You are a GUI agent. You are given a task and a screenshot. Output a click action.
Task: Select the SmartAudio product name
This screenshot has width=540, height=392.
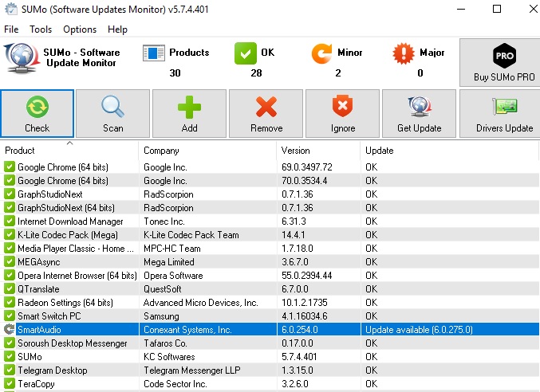pyautogui.click(x=39, y=330)
